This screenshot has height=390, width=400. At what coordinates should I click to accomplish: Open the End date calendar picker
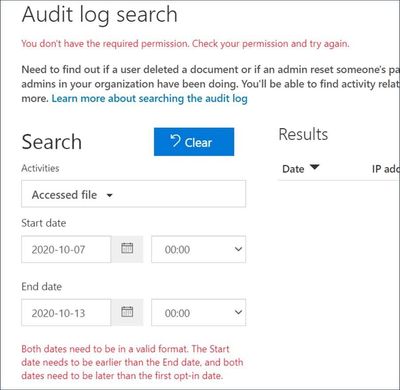[127, 312]
